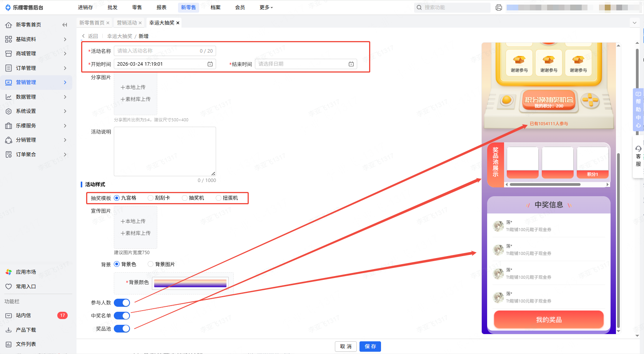Select the 背景色 background option
Image resolution: width=644 pixels, height=354 pixels.
[117, 264]
